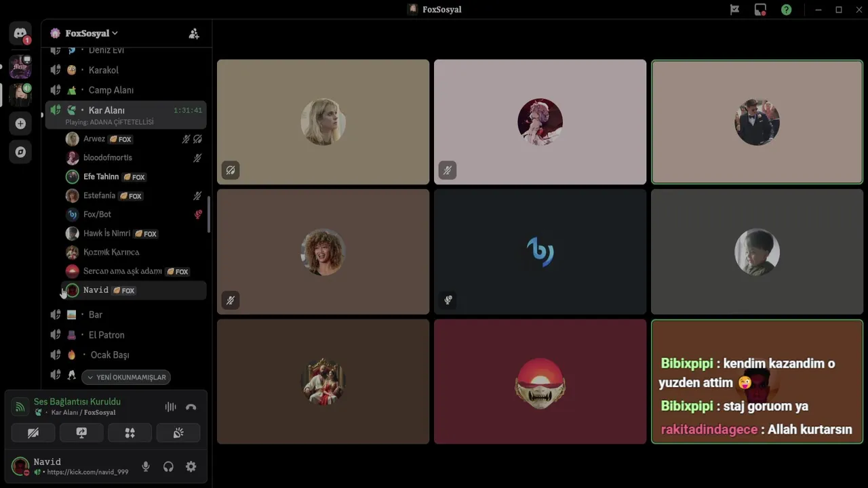Click Estefanía's muted microphone icon
The width and height of the screenshot is (868, 488).
197,196
